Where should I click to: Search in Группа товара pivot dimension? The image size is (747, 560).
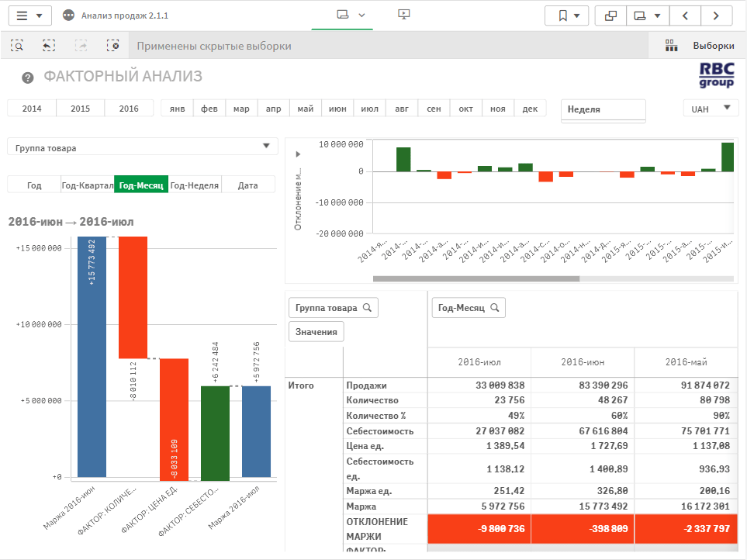[368, 308]
